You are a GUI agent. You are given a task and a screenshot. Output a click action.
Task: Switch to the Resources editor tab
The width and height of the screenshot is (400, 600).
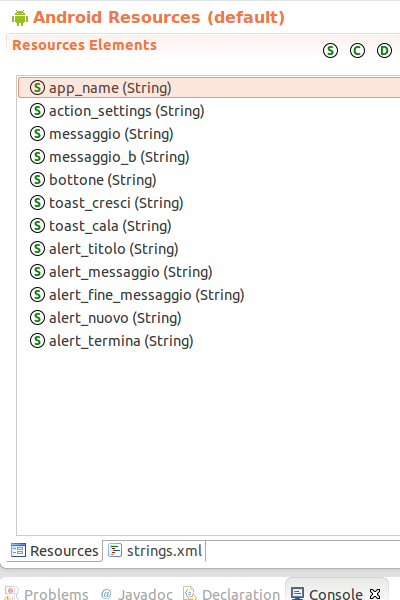click(54, 551)
